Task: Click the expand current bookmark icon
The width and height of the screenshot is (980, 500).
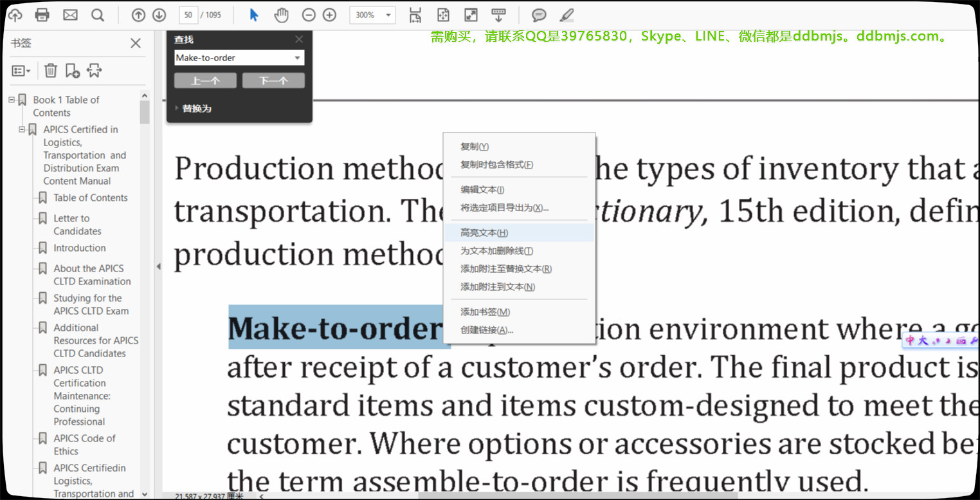Action: pos(95,70)
